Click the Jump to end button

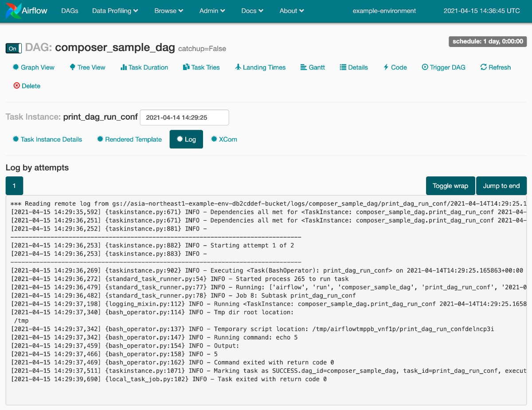(501, 186)
